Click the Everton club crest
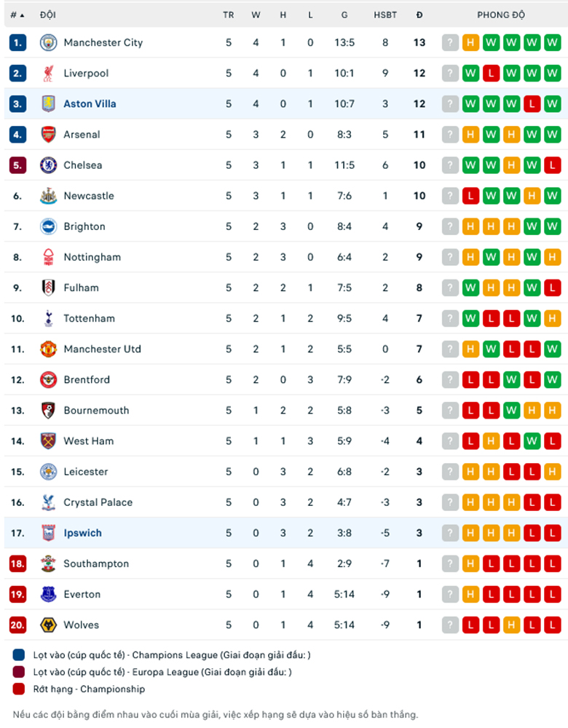 (48, 594)
